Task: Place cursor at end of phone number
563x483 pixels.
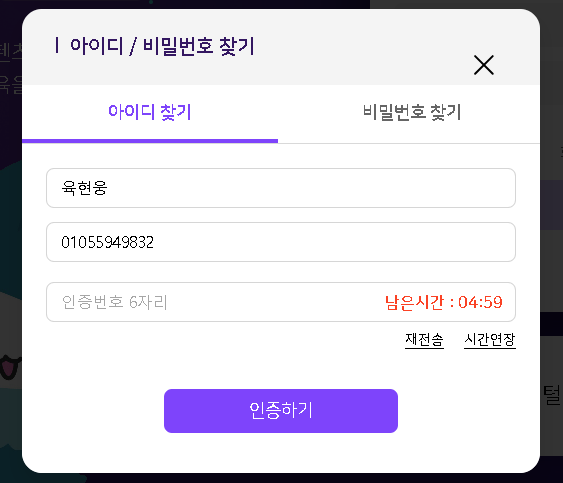Action: (155, 242)
